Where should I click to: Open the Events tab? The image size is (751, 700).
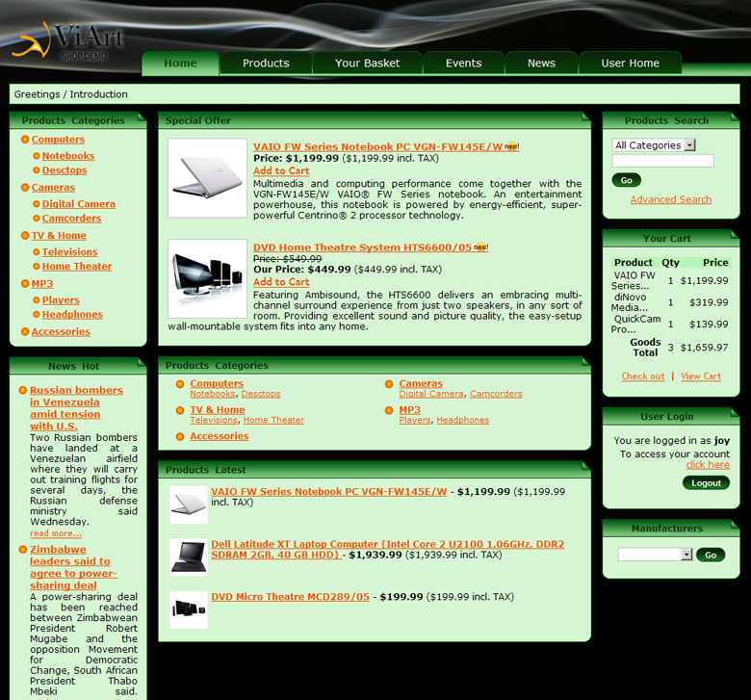pyautogui.click(x=464, y=64)
